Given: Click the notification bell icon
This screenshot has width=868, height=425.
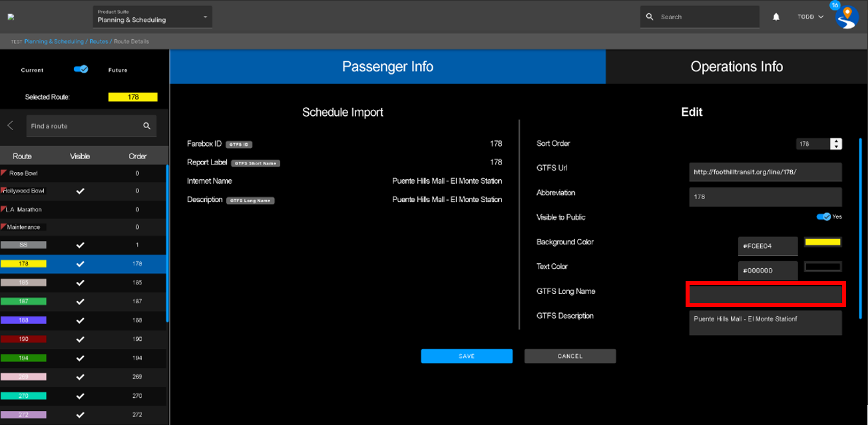Looking at the screenshot, I should click(776, 17).
